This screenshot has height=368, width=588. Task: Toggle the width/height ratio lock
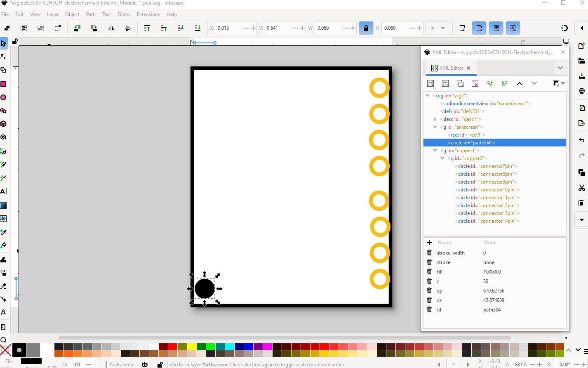pyautogui.click(x=366, y=28)
